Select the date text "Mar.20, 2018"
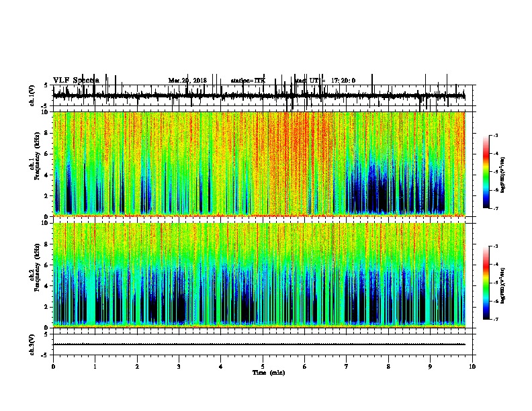Viewport: 532px width, 411px height. click(187, 81)
